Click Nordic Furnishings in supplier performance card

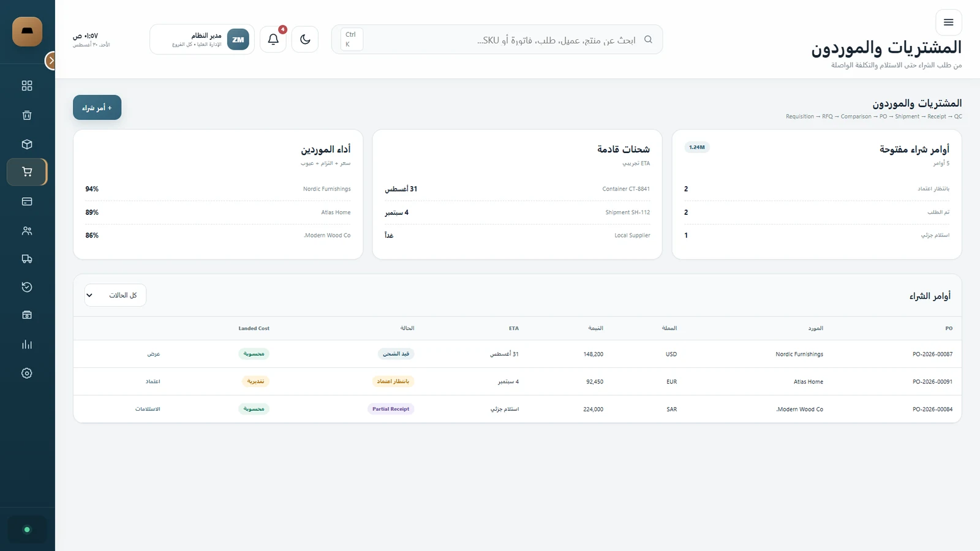point(326,189)
